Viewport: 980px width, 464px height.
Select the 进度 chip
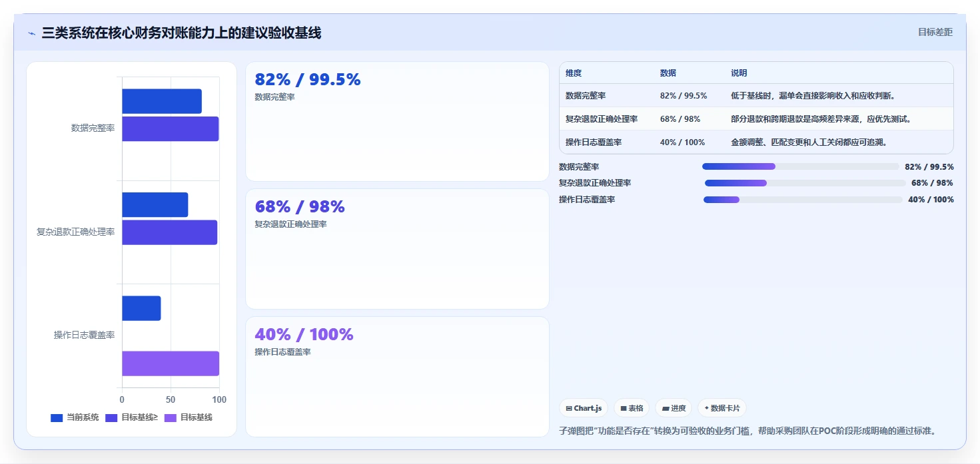[674, 408]
